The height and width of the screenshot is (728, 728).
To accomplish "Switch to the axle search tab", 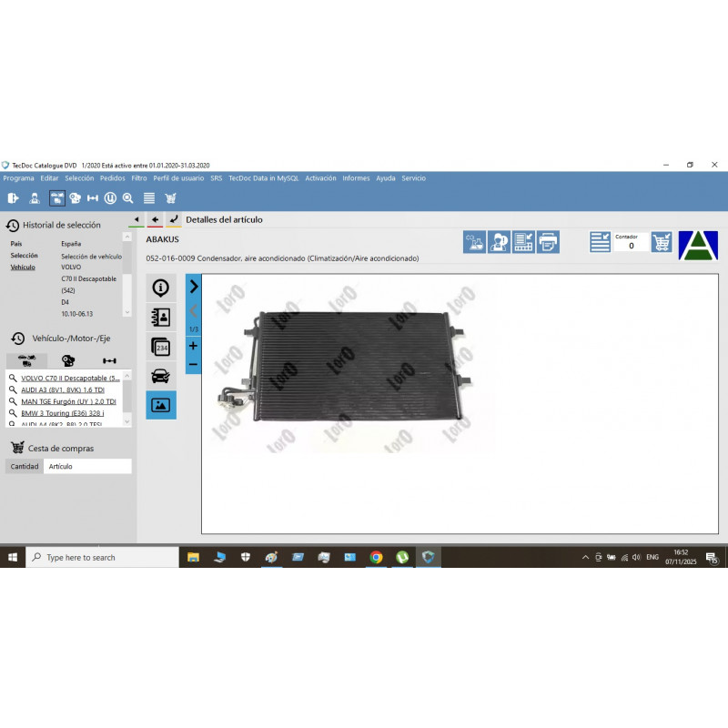I will pos(109,360).
